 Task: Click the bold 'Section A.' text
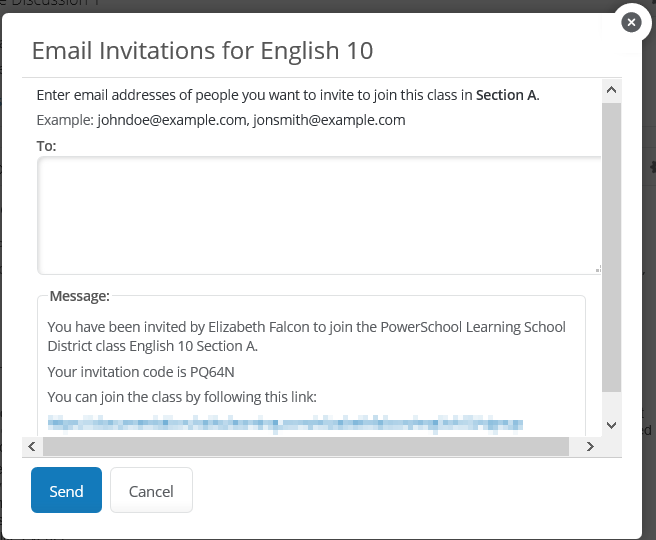(507, 95)
